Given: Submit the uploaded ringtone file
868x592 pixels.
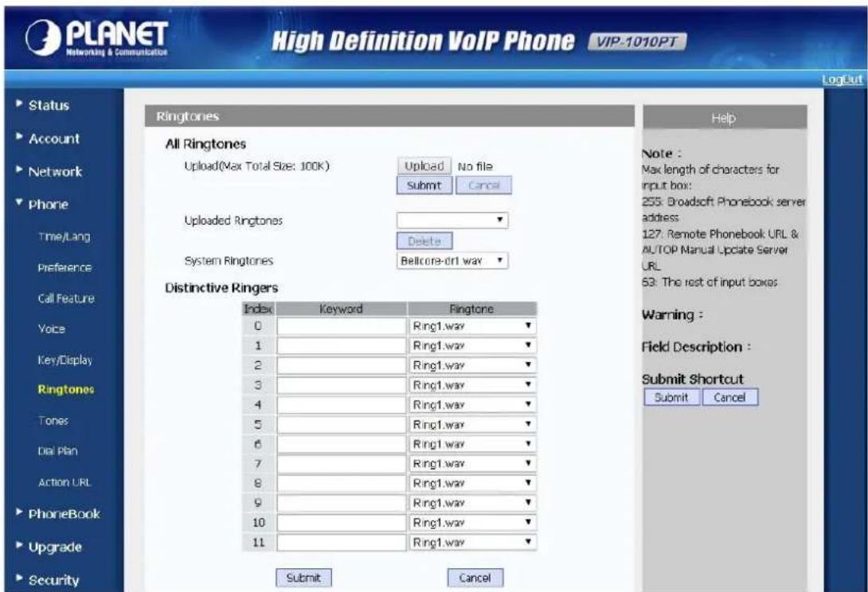Looking at the screenshot, I should [x=424, y=186].
